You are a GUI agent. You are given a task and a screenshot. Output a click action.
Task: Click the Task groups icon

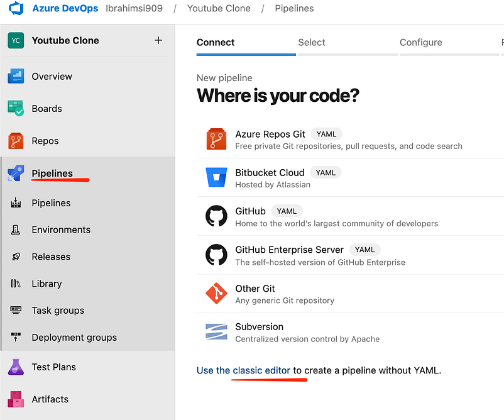[16, 311]
